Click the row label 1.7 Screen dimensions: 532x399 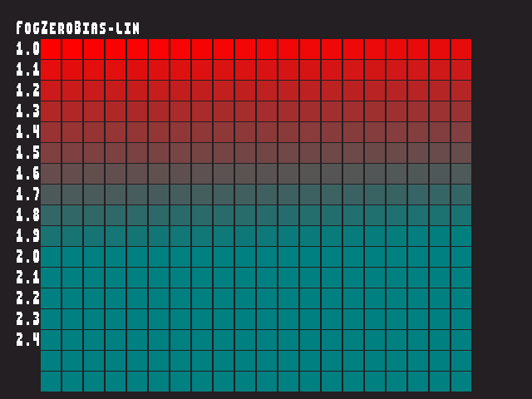click(x=27, y=194)
